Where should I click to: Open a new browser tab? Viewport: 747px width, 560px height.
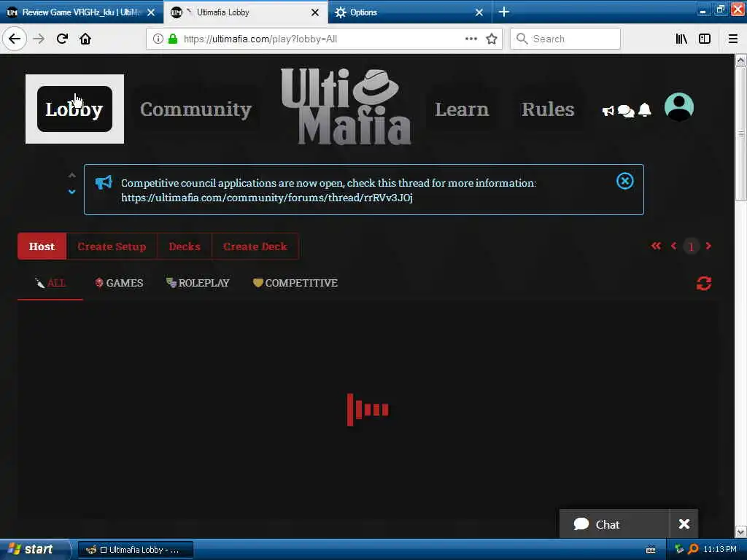tap(503, 12)
